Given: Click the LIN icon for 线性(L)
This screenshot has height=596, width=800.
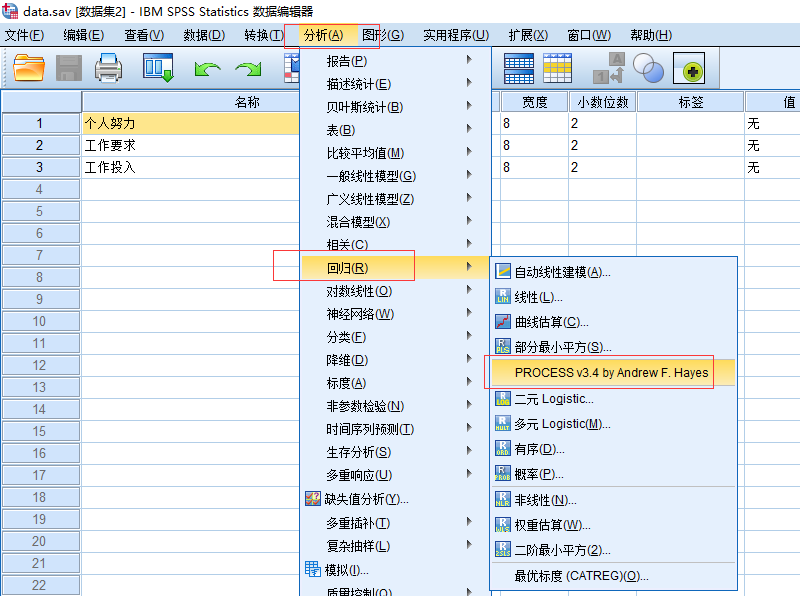Looking at the screenshot, I should tap(503, 296).
